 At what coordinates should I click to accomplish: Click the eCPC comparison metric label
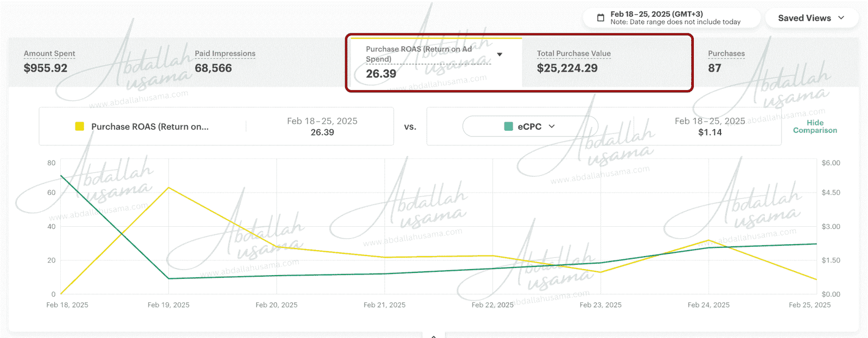click(x=529, y=126)
